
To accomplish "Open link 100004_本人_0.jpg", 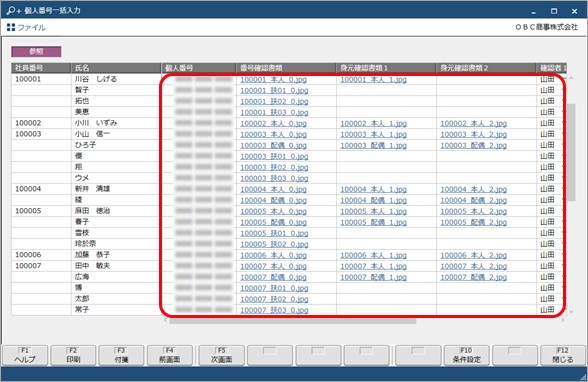I will (273, 189).
